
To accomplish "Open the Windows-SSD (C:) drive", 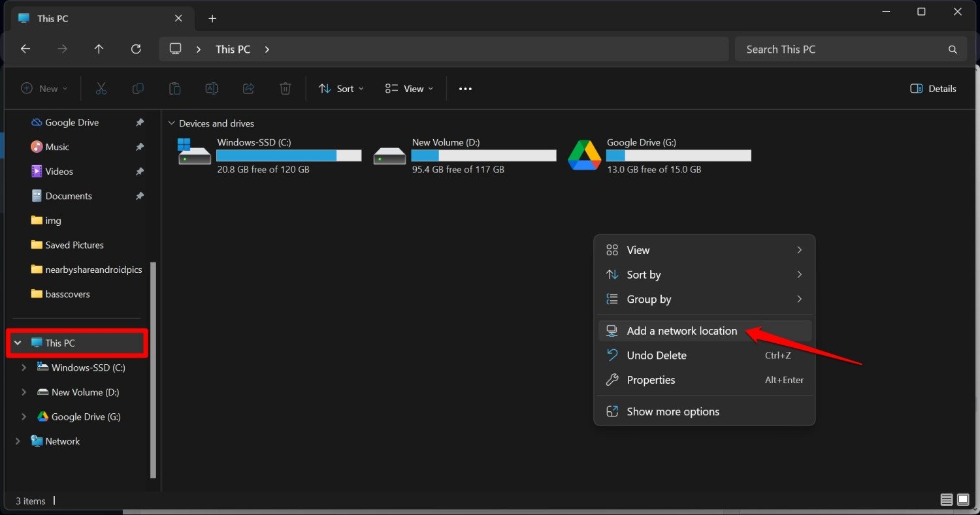I will (x=269, y=155).
